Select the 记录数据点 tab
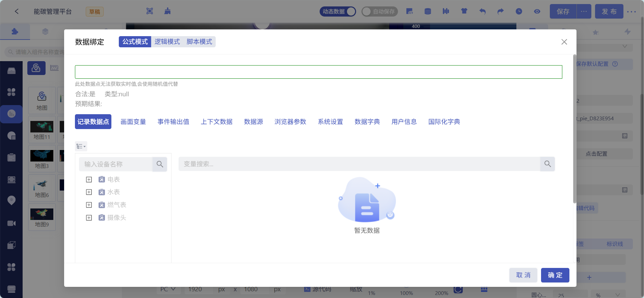644x298 pixels. [x=93, y=122]
